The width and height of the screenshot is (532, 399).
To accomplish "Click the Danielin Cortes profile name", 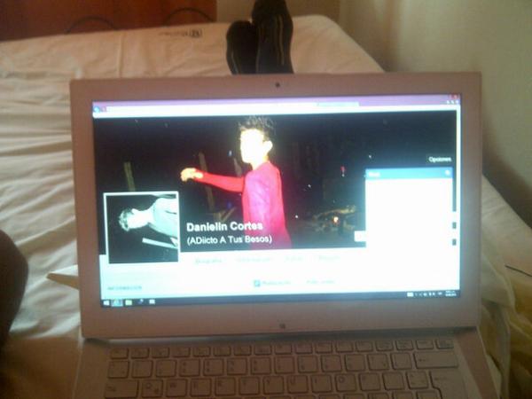I will pyautogui.click(x=224, y=227).
